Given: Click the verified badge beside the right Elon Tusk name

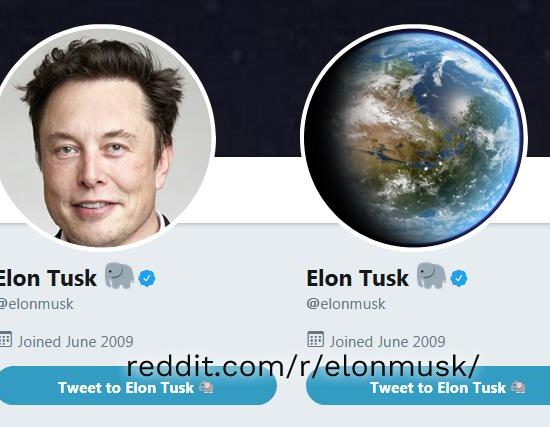Looking at the screenshot, I should click(459, 279).
